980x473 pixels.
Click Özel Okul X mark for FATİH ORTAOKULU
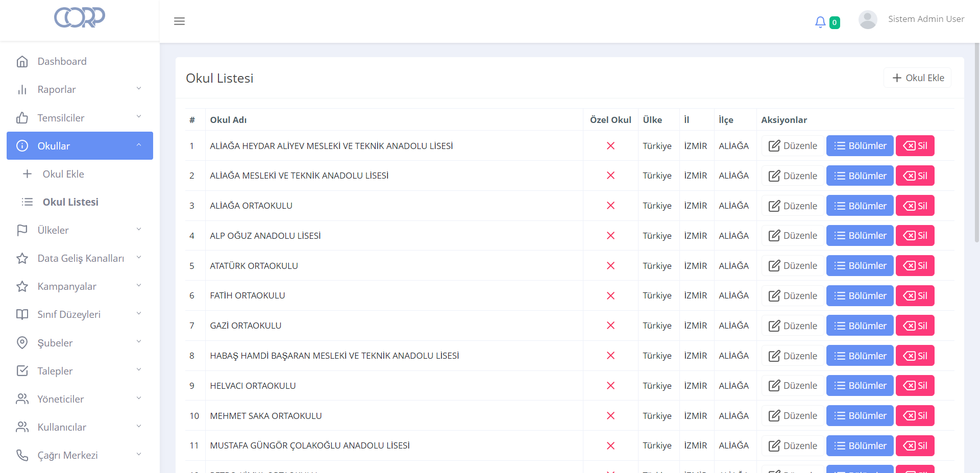(610, 296)
